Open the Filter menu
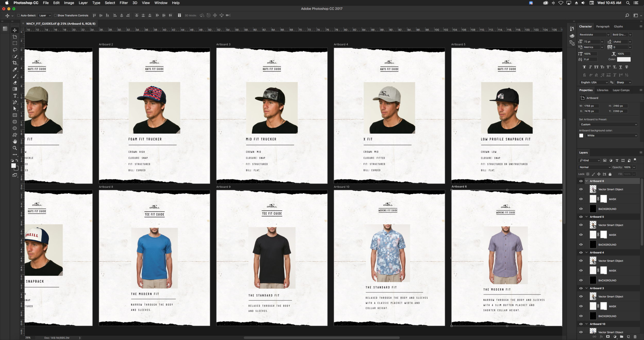The width and height of the screenshot is (644, 340). click(124, 3)
